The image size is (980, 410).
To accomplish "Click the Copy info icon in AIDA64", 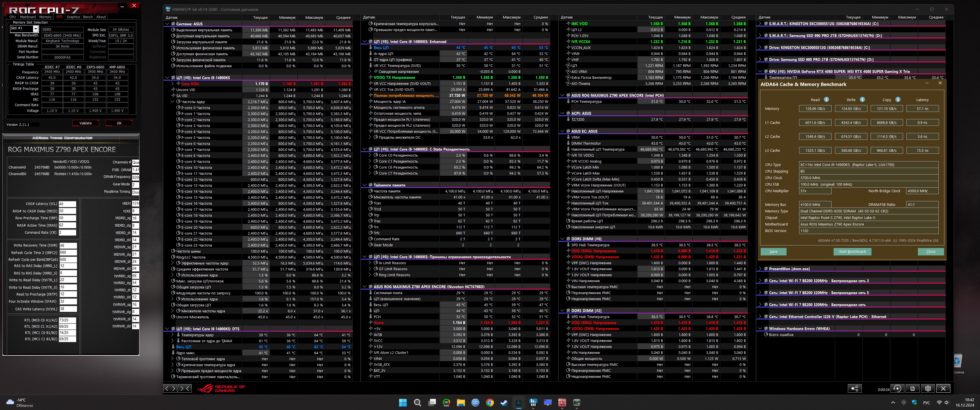I will point(898,100).
